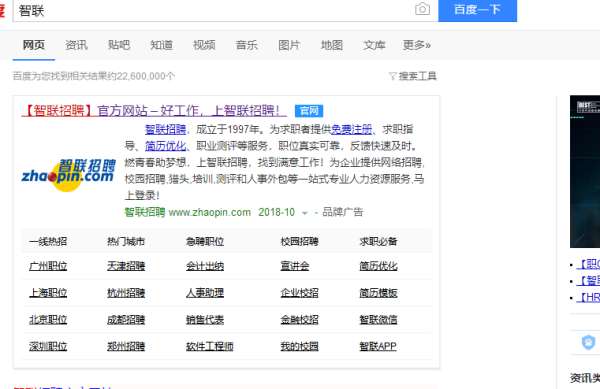This screenshot has height=389, width=600.
Task: Select the 网页 tab
Action: (34, 45)
